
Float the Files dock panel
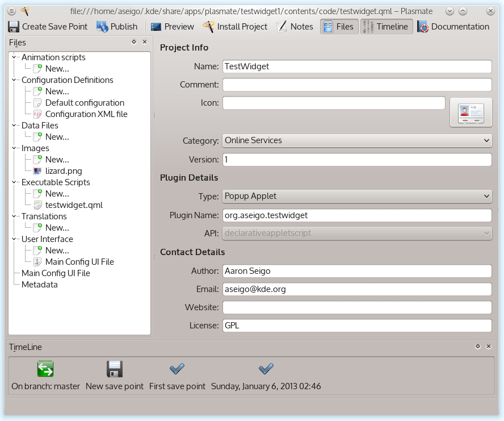(134, 42)
